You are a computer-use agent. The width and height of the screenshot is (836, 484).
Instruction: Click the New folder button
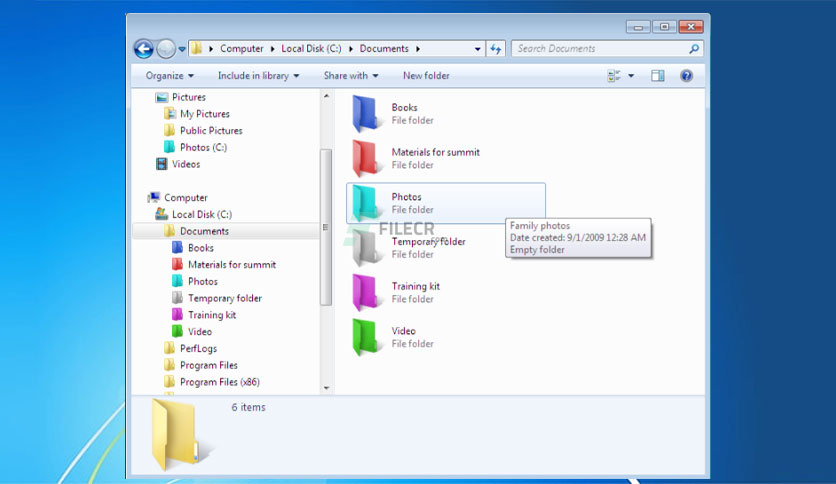[x=426, y=76]
